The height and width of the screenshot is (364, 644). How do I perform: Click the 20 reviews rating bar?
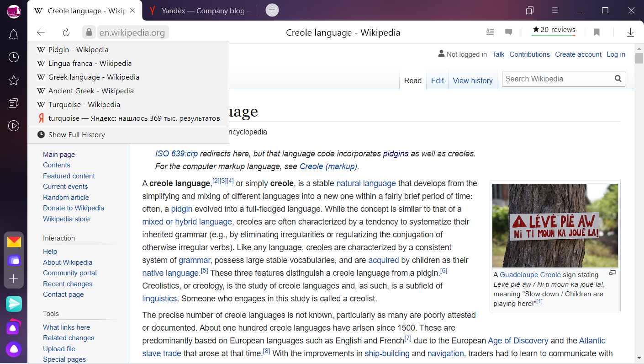pyautogui.click(x=554, y=30)
